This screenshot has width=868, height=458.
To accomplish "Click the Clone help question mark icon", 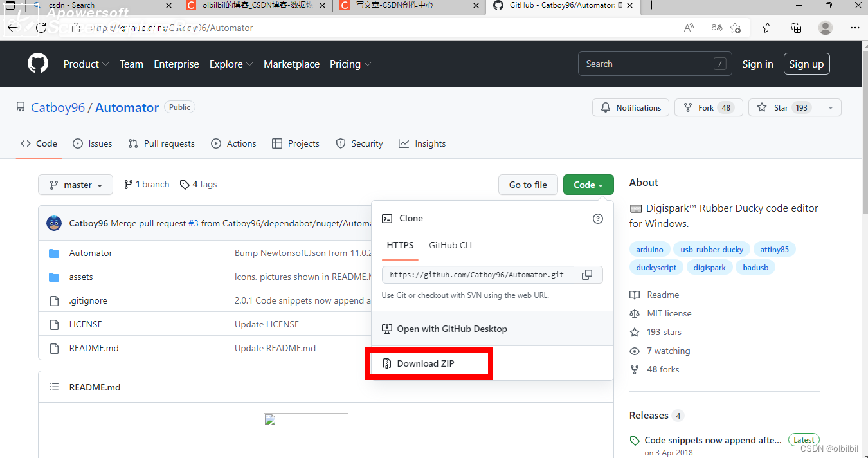I will point(598,219).
